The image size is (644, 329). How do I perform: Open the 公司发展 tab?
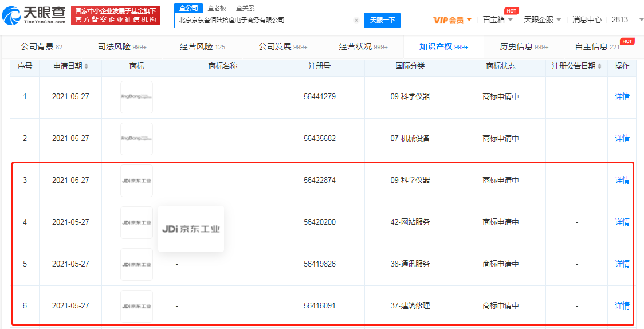point(282,47)
